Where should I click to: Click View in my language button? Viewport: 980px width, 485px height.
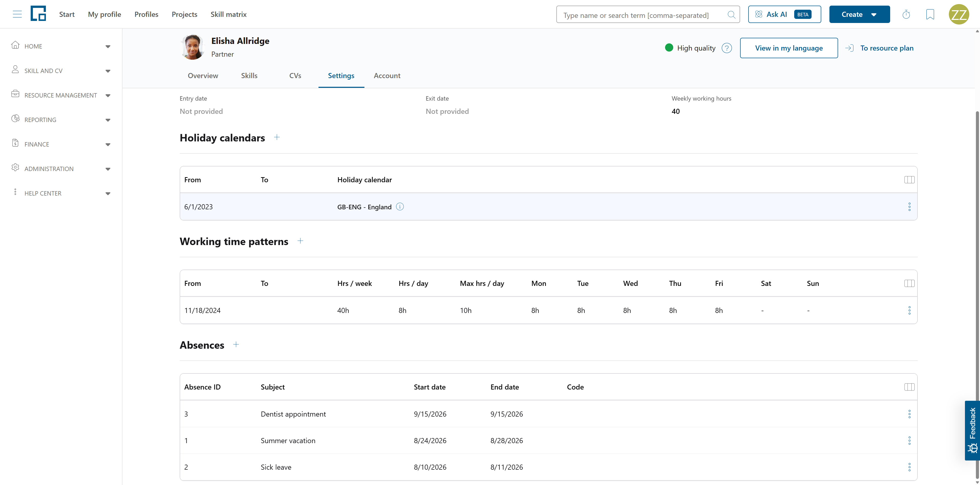789,48
